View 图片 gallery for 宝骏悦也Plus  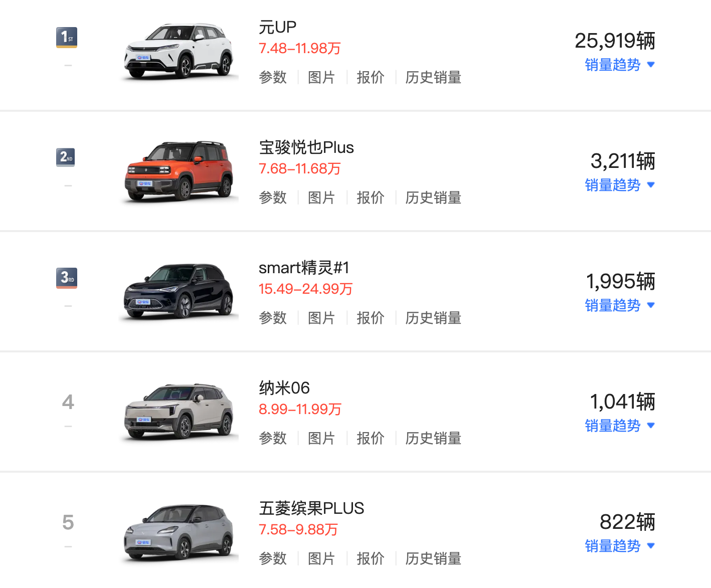(x=321, y=198)
